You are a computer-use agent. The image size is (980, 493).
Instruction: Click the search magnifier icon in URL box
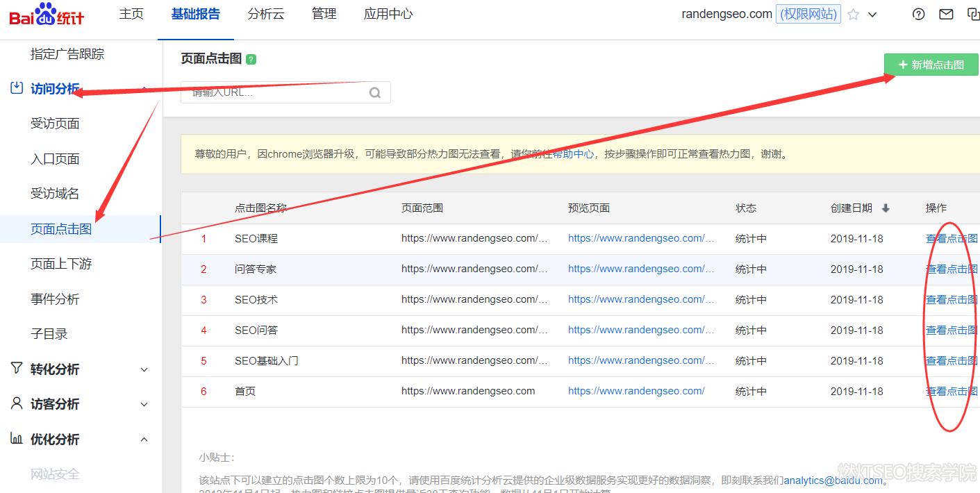[375, 92]
